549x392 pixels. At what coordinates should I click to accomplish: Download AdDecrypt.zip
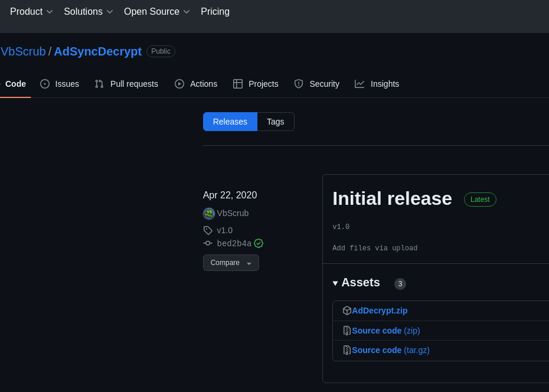pyautogui.click(x=380, y=311)
